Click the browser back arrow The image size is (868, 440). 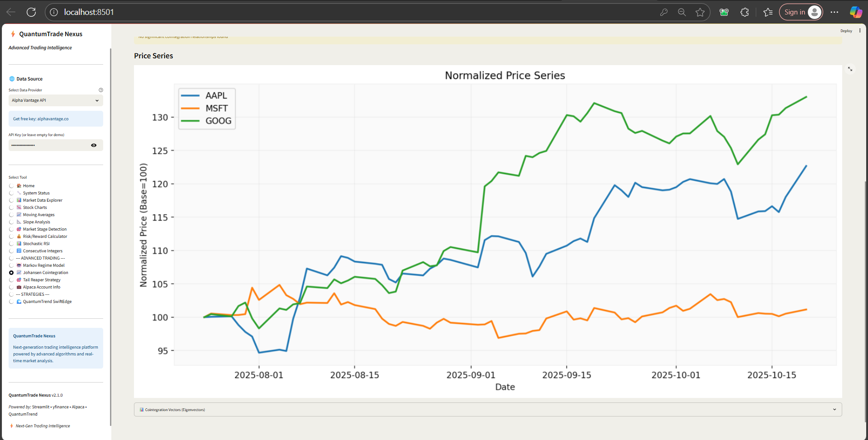[x=11, y=12]
